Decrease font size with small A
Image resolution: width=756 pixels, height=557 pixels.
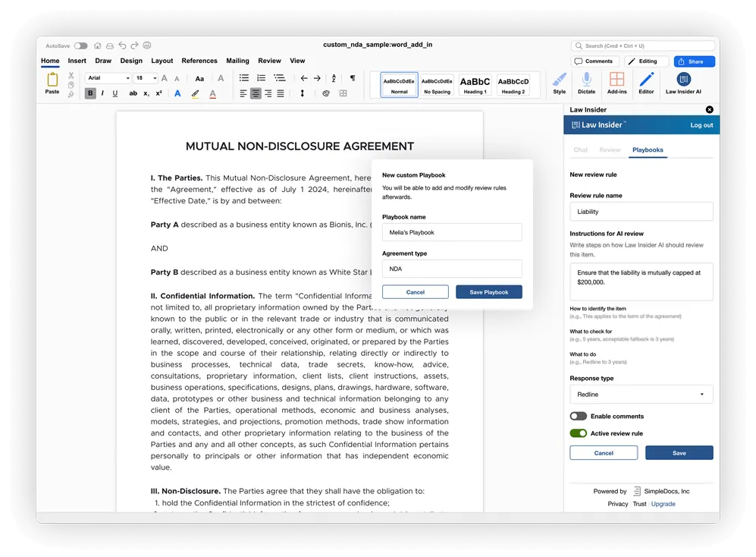(177, 79)
